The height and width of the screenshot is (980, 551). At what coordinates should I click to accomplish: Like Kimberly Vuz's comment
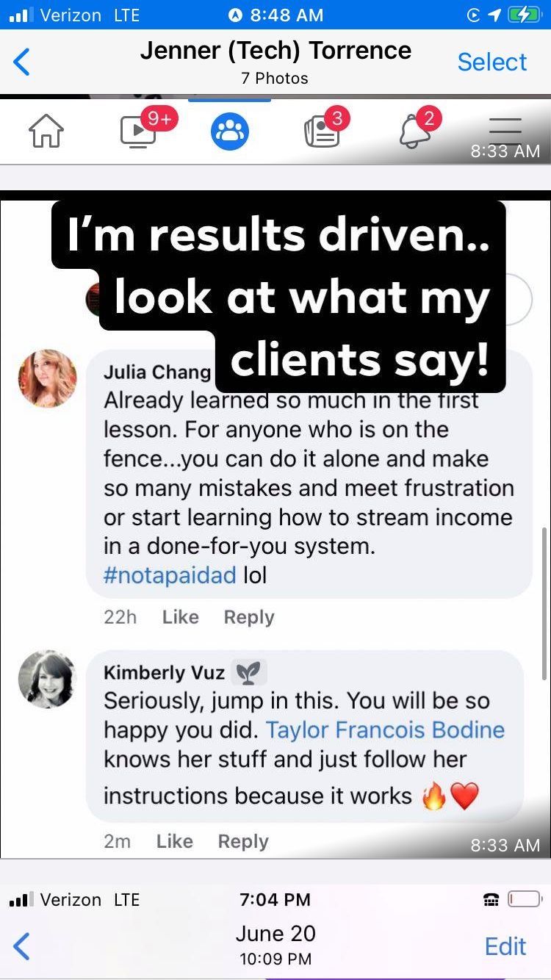tap(175, 841)
